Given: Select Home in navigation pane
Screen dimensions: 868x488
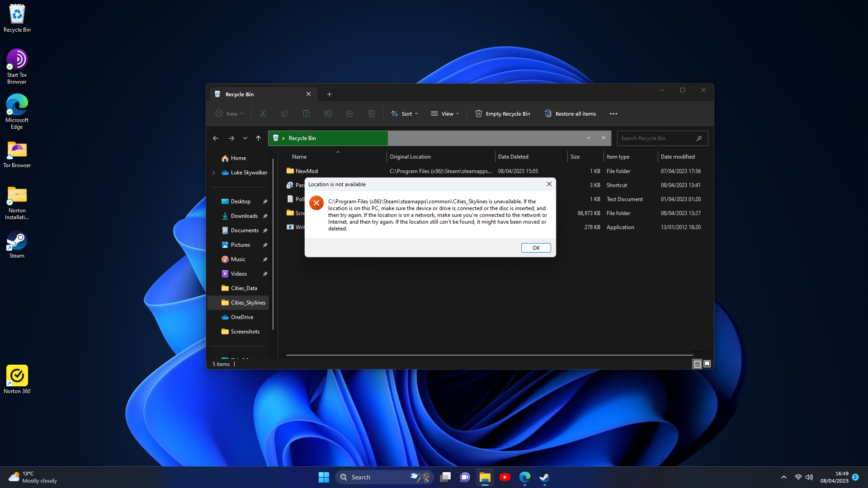Looking at the screenshot, I should click(x=238, y=158).
